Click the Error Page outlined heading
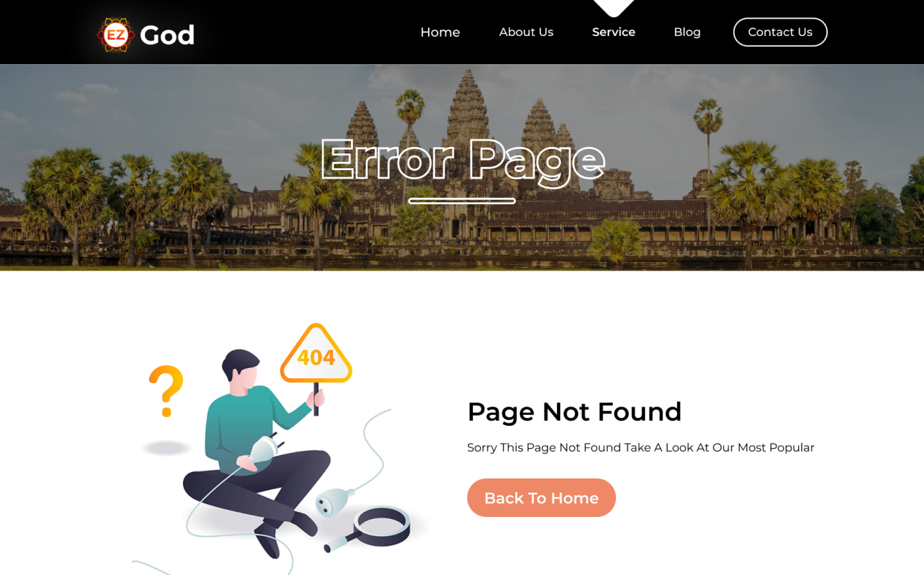The width and height of the screenshot is (924, 575). [462, 161]
